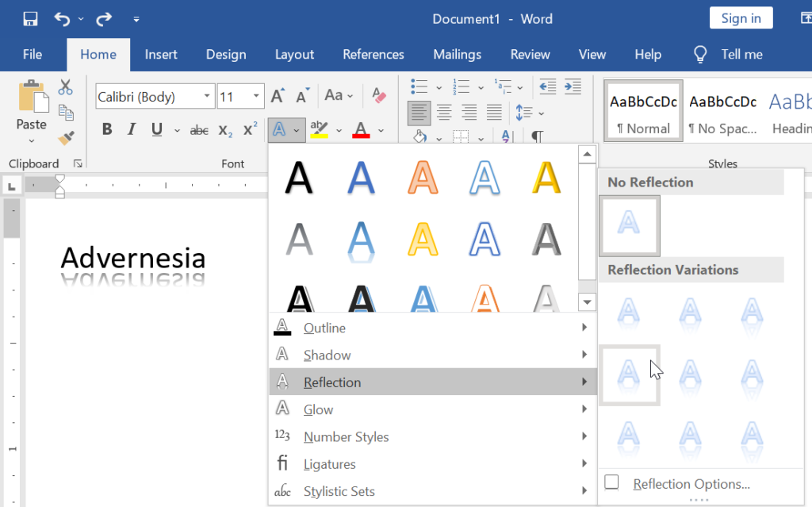This screenshot has height=507, width=812.
Task: Click the Clear All Formatting icon
Action: pyautogui.click(x=378, y=95)
